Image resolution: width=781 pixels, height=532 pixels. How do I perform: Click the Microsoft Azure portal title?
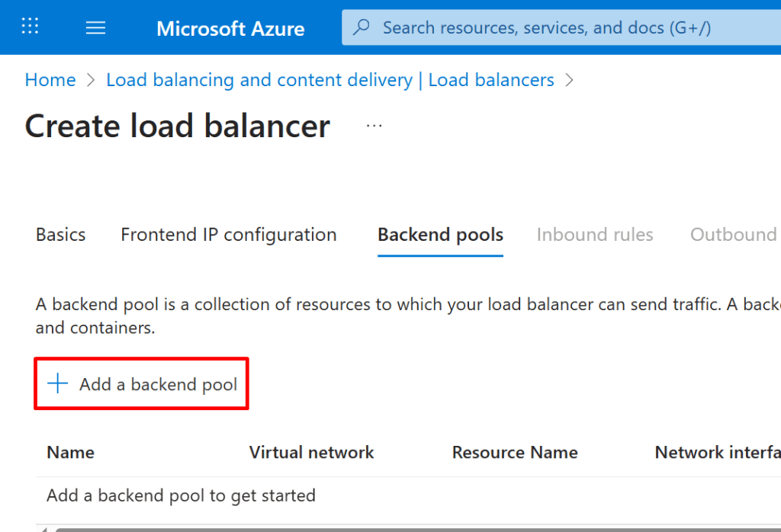tap(230, 29)
